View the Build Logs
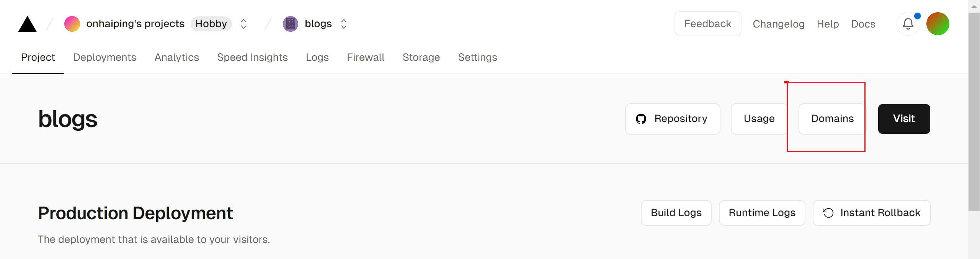 [x=676, y=213]
